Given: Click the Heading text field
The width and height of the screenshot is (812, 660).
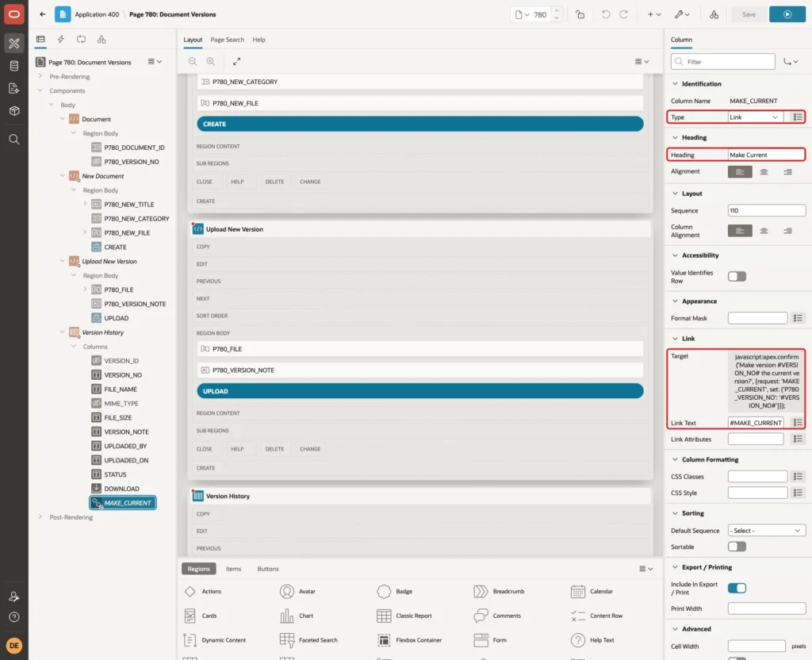Looking at the screenshot, I should point(767,155).
